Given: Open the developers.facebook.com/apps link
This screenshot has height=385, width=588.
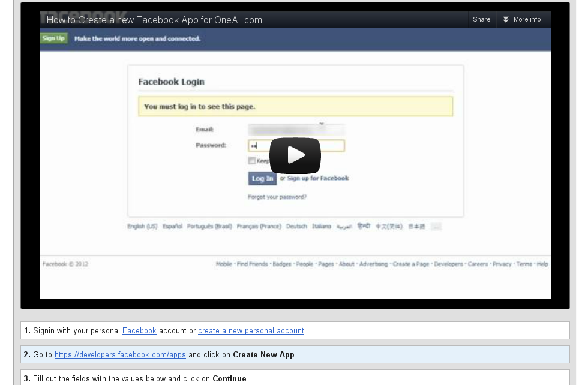Looking at the screenshot, I should click(x=120, y=354).
